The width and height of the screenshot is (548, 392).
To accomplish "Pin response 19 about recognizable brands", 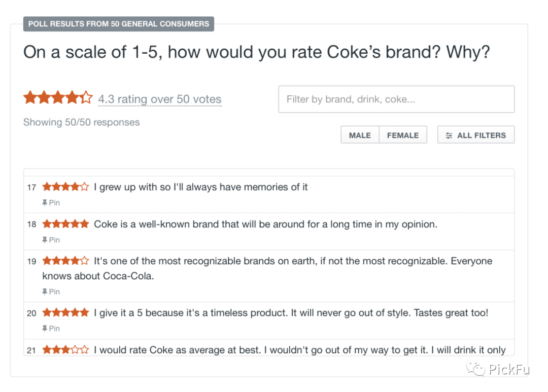I will coord(51,292).
